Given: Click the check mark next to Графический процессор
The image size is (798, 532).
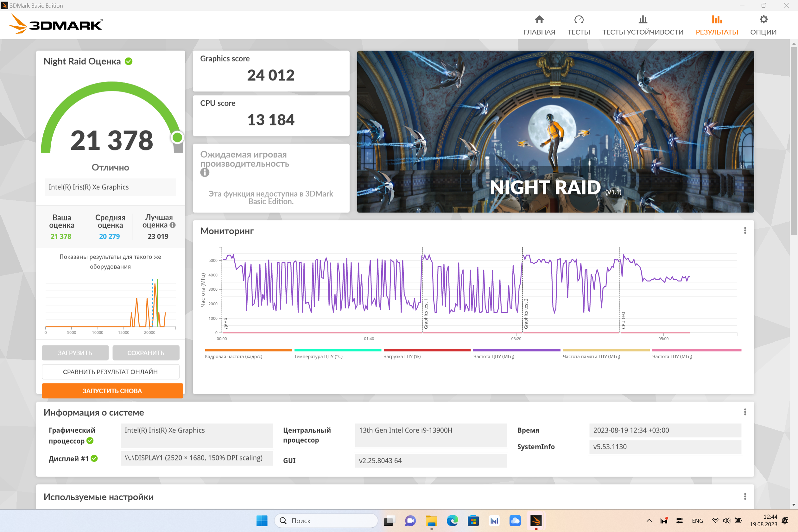Looking at the screenshot, I should pos(90,441).
